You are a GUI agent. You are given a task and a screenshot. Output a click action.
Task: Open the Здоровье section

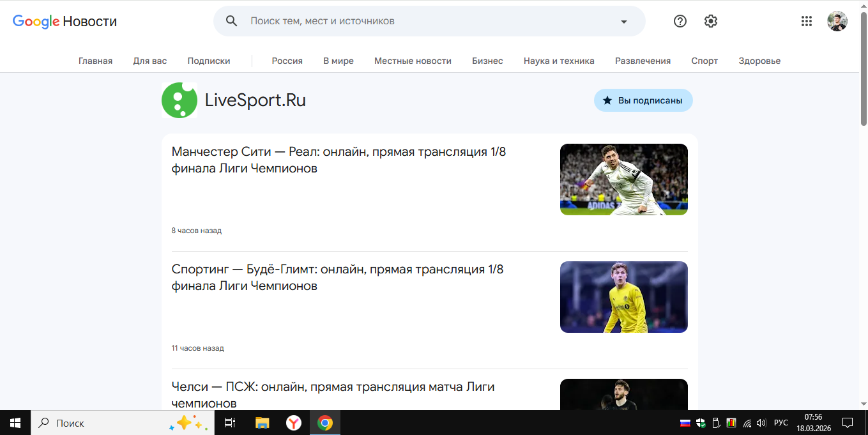point(759,61)
